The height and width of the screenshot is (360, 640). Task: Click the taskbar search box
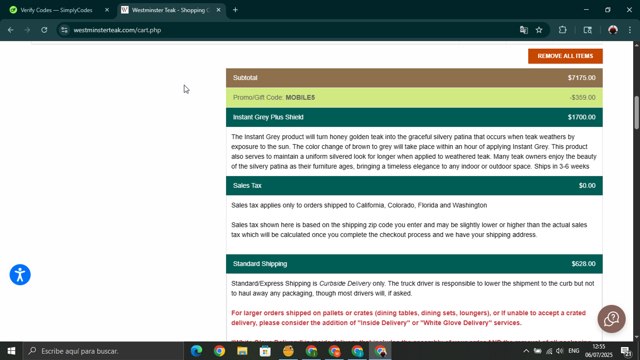(x=103, y=351)
